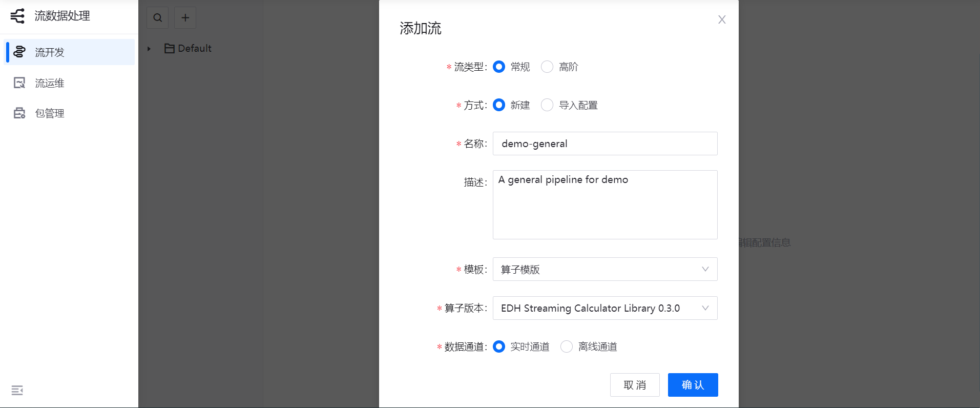Click the 取消 button
The width and height of the screenshot is (980, 408).
(634, 385)
